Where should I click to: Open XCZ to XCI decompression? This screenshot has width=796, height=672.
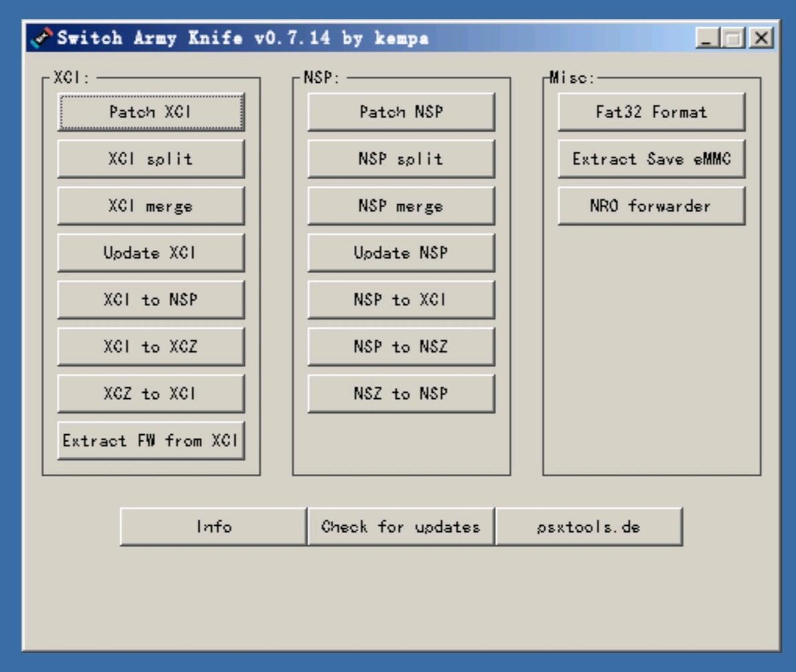(150, 394)
